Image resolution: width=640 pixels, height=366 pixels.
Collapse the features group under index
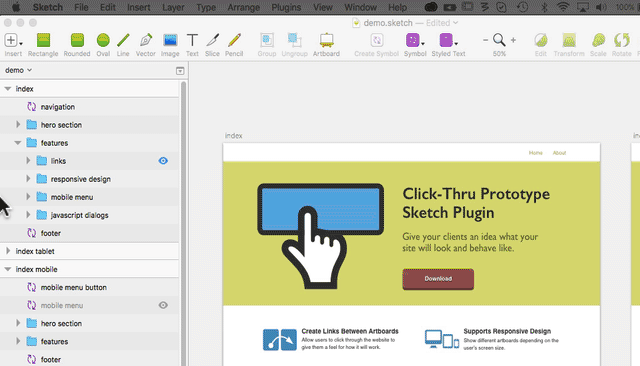click(x=18, y=143)
